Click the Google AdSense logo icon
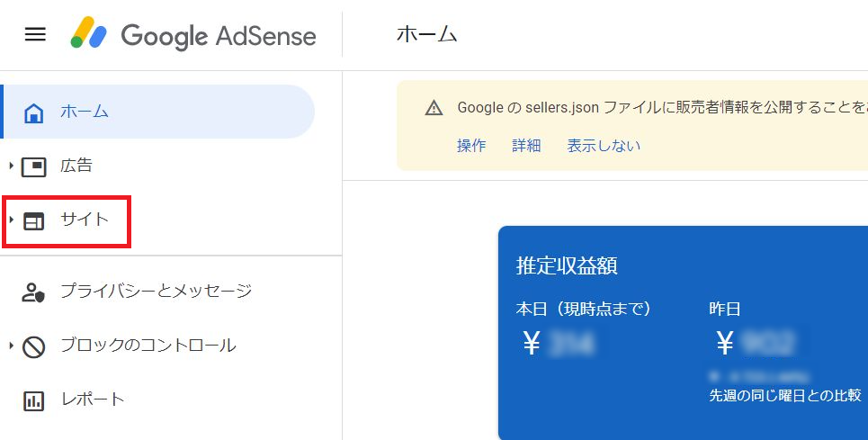This screenshot has height=440, width=868. 88,32
